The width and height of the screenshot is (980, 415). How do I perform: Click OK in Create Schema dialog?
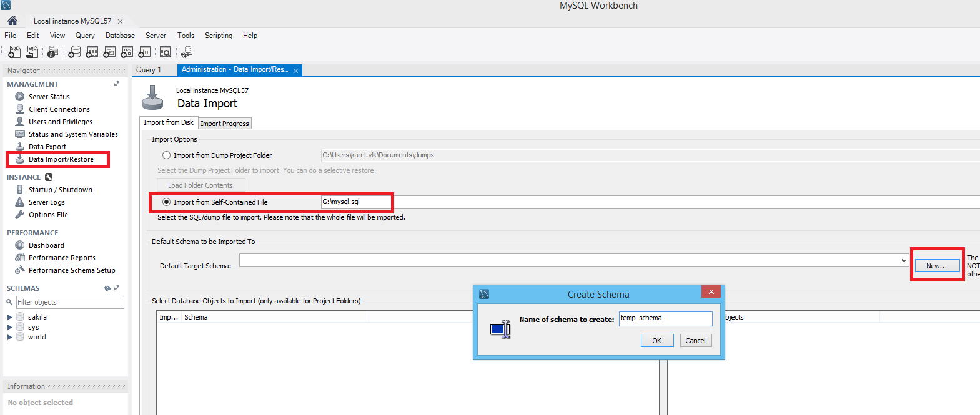(x=657, y=341)
